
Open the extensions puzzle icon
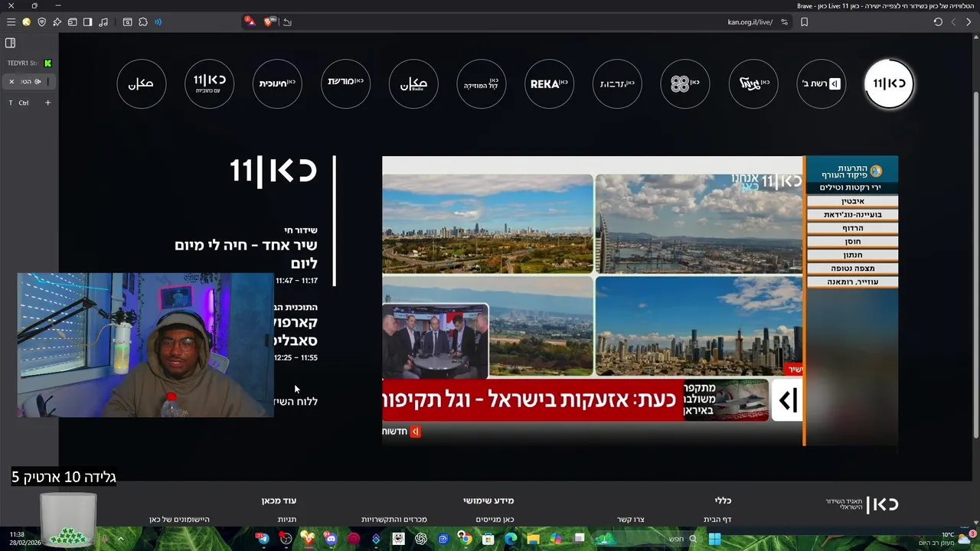click(x=143, y=22)
